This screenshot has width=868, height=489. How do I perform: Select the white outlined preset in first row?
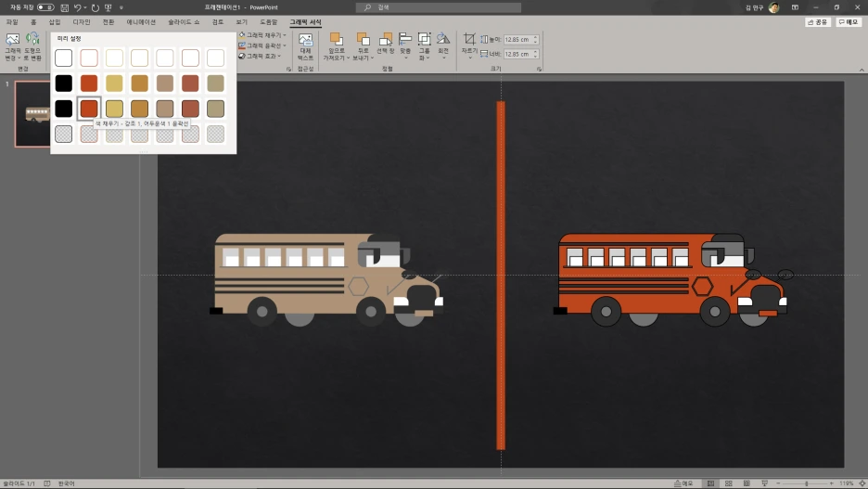pos(64,58)
